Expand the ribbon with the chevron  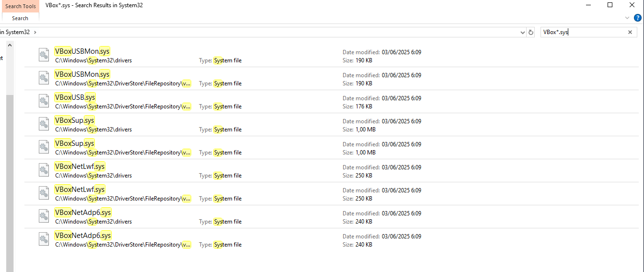tap(627, 18)
